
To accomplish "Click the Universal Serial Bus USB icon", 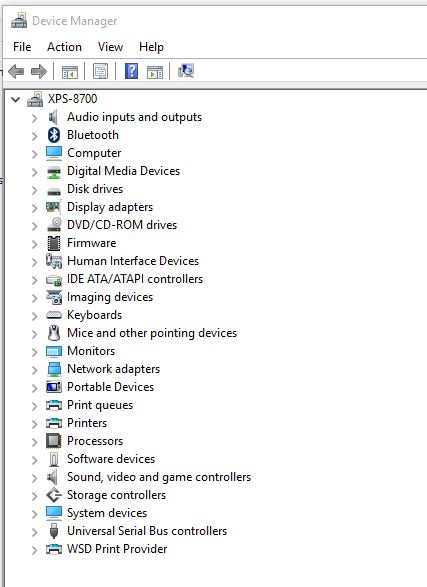I will (54, 531).
